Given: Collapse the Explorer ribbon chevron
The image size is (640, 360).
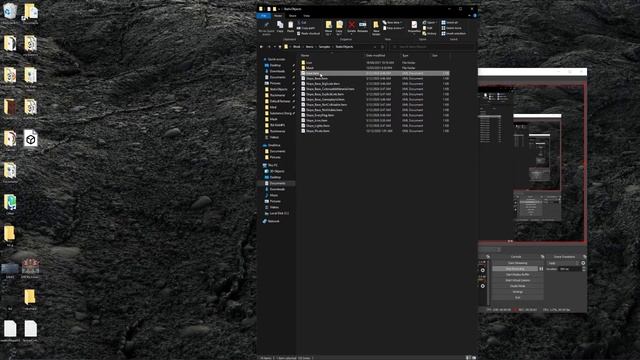Looking at the screenshot, I should click(469, 16).
